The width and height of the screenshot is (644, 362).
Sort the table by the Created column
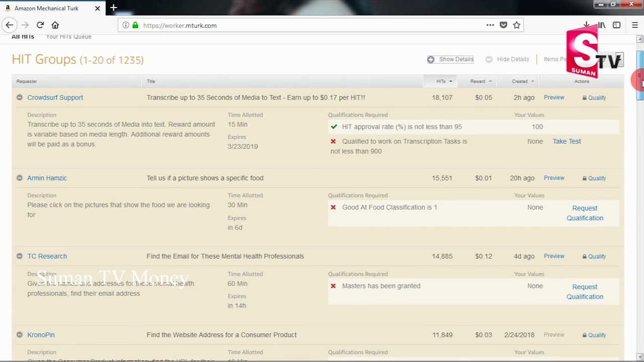click(523, 81)
